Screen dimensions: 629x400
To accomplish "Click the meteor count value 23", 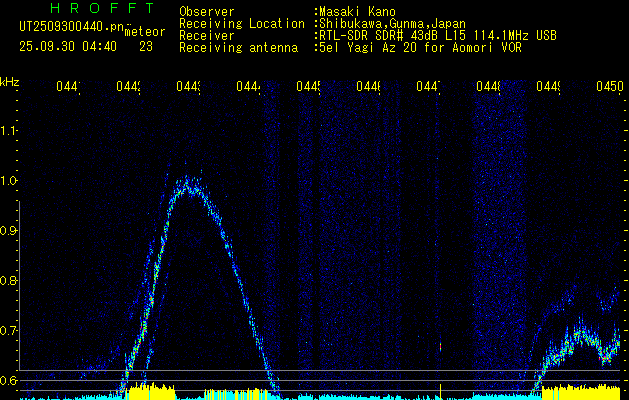I will pos(146,46).
